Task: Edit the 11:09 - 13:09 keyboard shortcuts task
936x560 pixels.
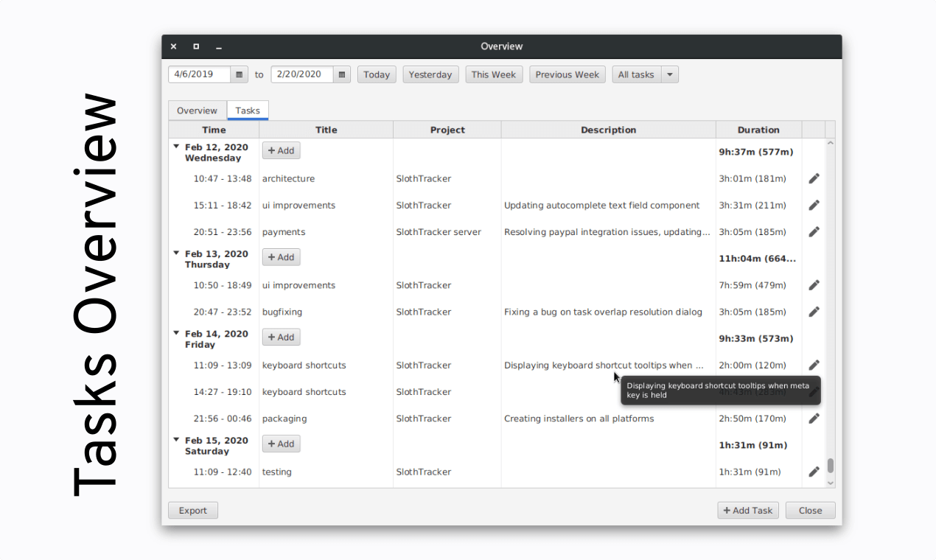Action: (x=814, y=365)
